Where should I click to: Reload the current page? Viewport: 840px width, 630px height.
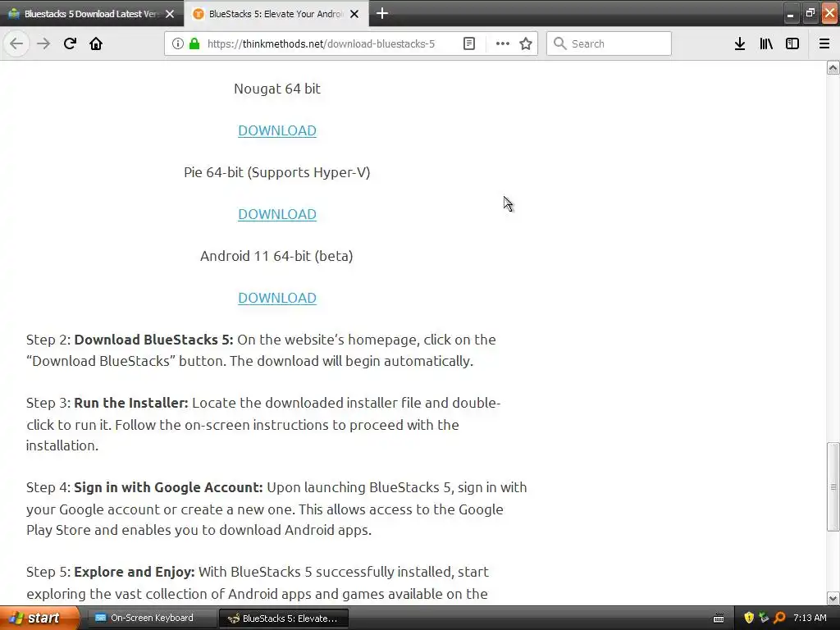click(x=70, y=43)
